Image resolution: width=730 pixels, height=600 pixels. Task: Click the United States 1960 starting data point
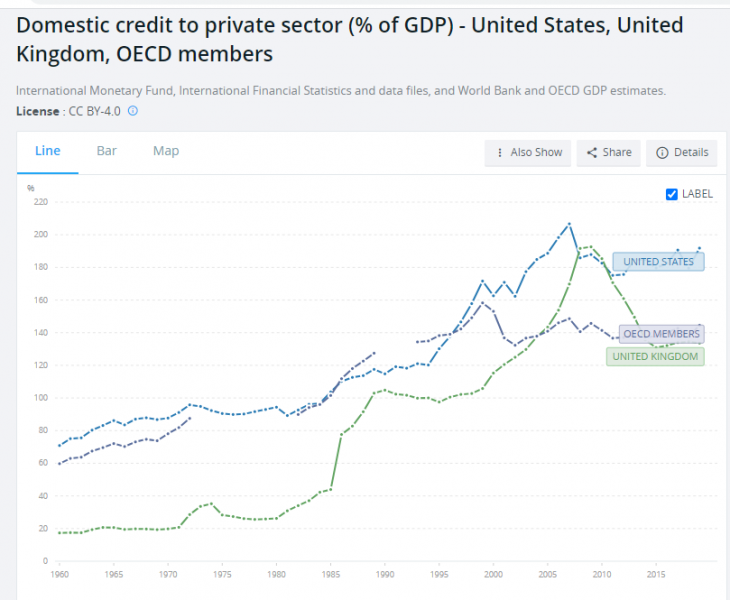pos(60,446)
